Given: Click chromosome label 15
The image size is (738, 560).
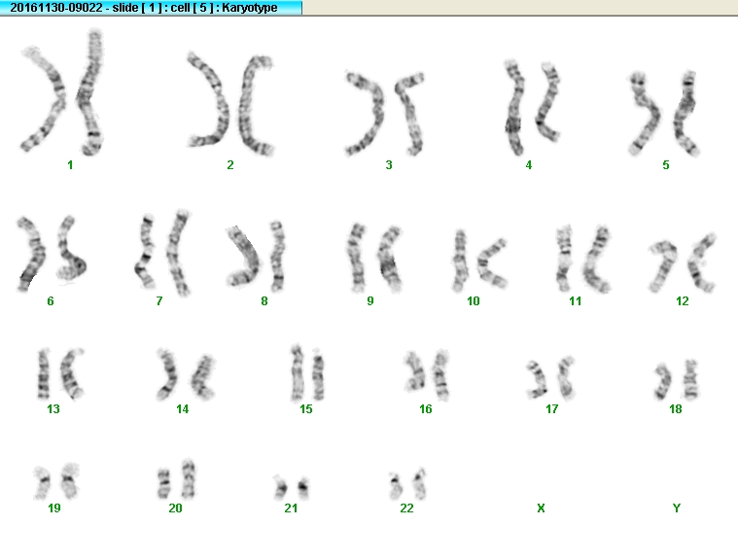Looking at the screenshot, I should 306,409.
